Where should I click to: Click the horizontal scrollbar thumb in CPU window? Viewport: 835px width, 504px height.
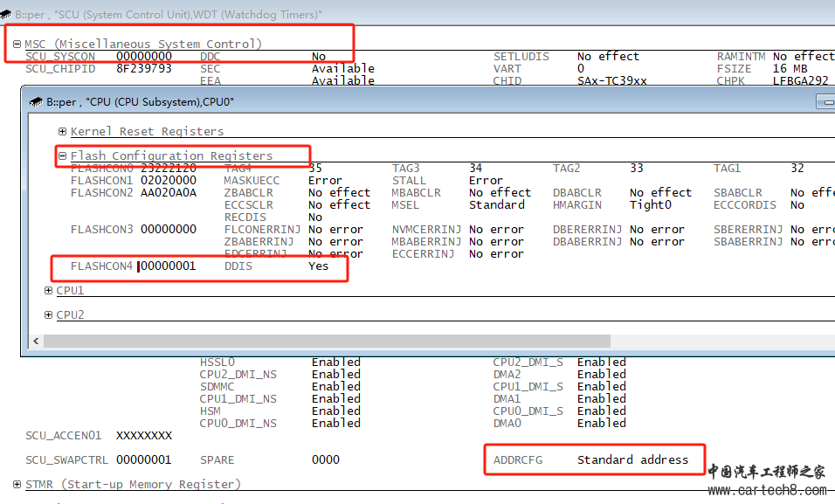[x=327, y=341]
